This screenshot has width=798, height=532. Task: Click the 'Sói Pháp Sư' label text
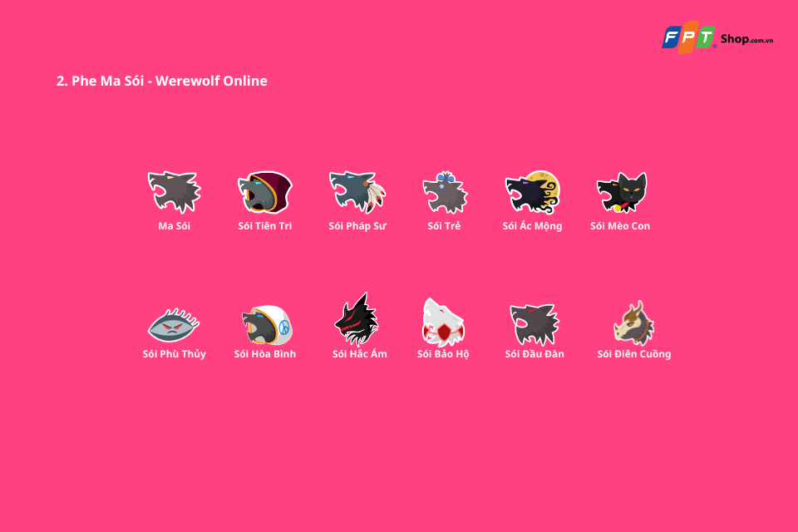357,226
